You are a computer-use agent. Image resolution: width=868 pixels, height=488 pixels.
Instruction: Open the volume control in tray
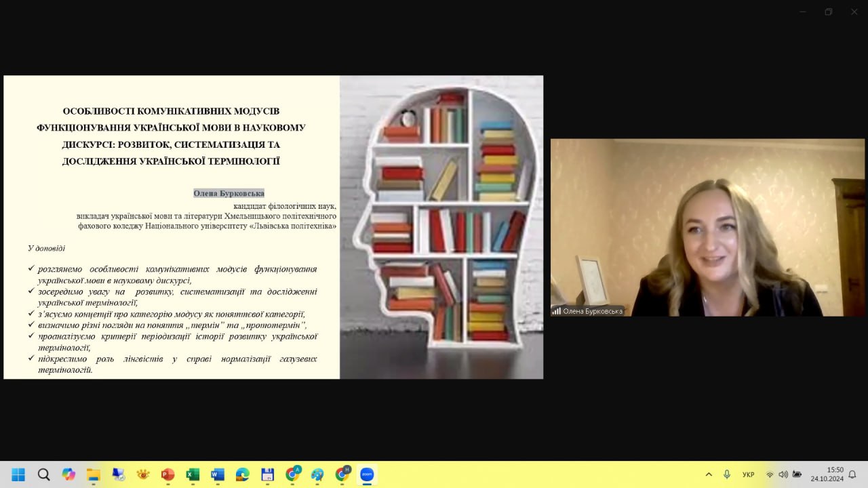pos(783,474)
